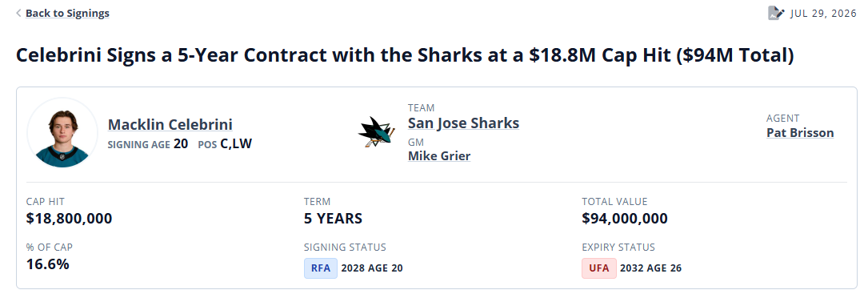Open Macklin Celebrini's player headshot
The image size is (868, 302).
[62, 132]
